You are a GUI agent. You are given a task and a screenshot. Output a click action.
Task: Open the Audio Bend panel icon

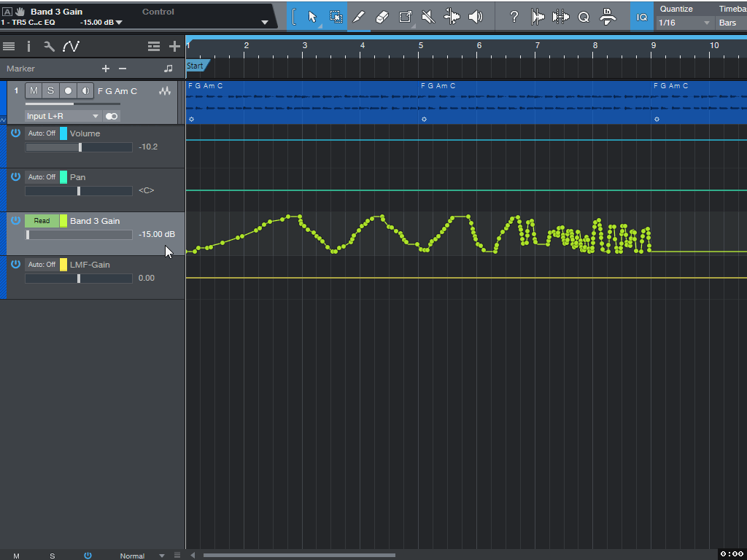click(561, 17)
